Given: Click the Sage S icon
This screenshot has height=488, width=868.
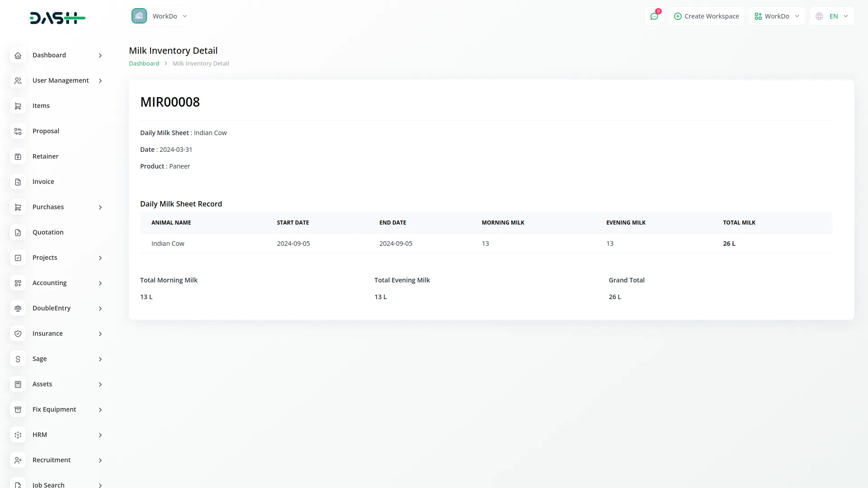Looking at the screenshot, I should click(18, 359).
